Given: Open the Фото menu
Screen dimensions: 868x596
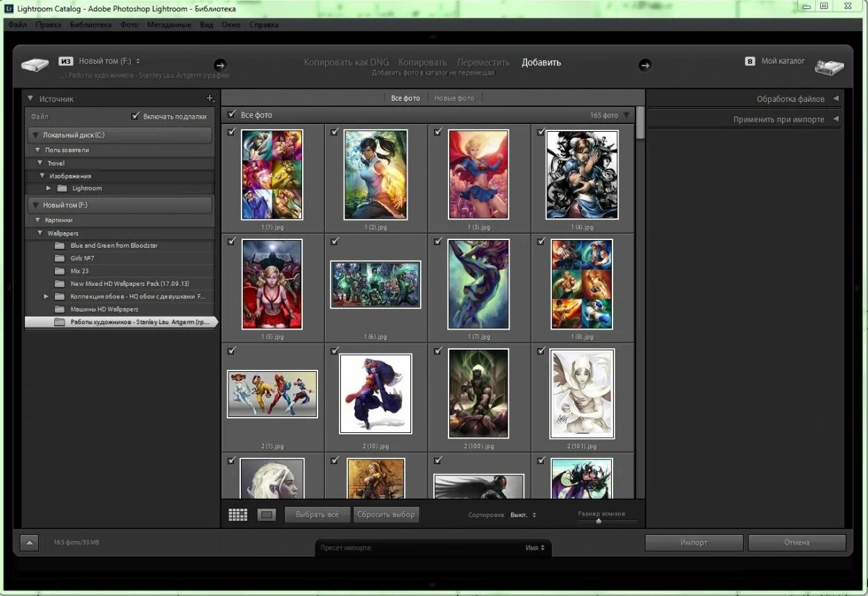Looking at the screenshot, I should tap(129, 24).
